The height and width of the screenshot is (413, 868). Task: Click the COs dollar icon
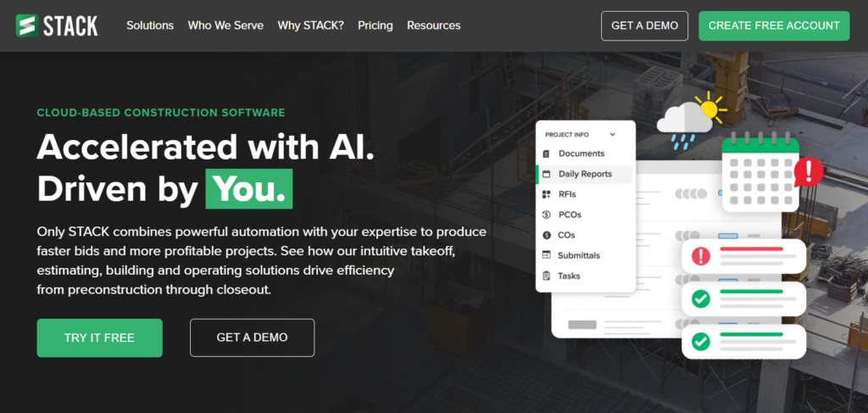coord(547,235)
